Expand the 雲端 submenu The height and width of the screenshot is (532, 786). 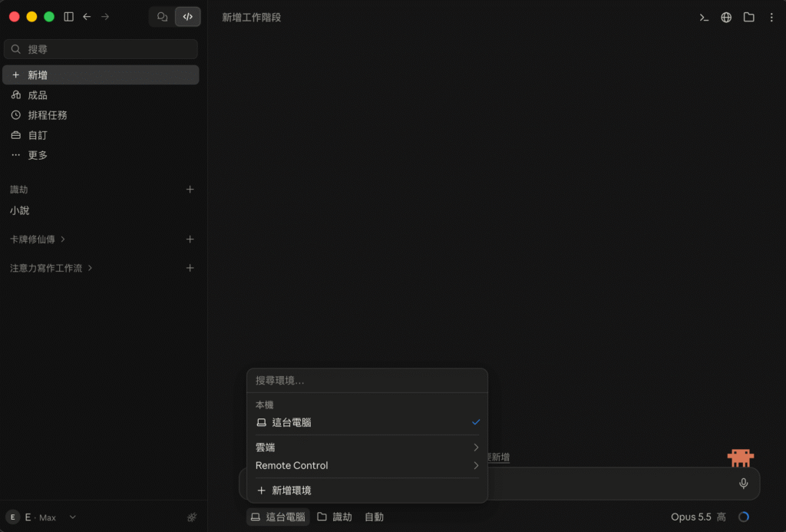(367, 448)
